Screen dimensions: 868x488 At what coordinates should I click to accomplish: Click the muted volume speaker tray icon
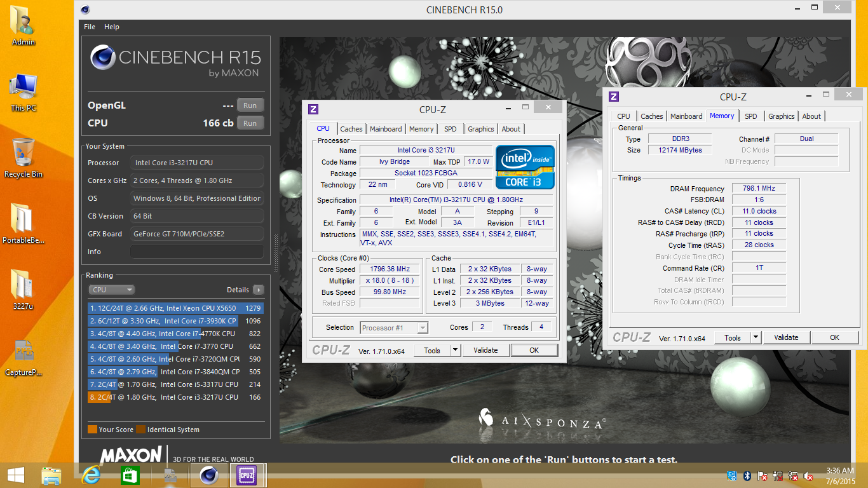click(x=808, y=476)
